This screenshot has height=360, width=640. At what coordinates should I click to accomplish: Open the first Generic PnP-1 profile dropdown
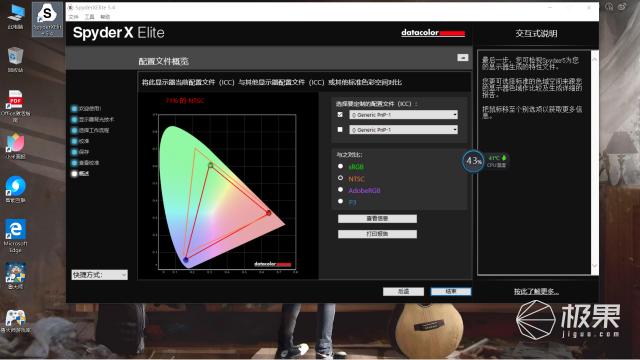coord(403,115)
